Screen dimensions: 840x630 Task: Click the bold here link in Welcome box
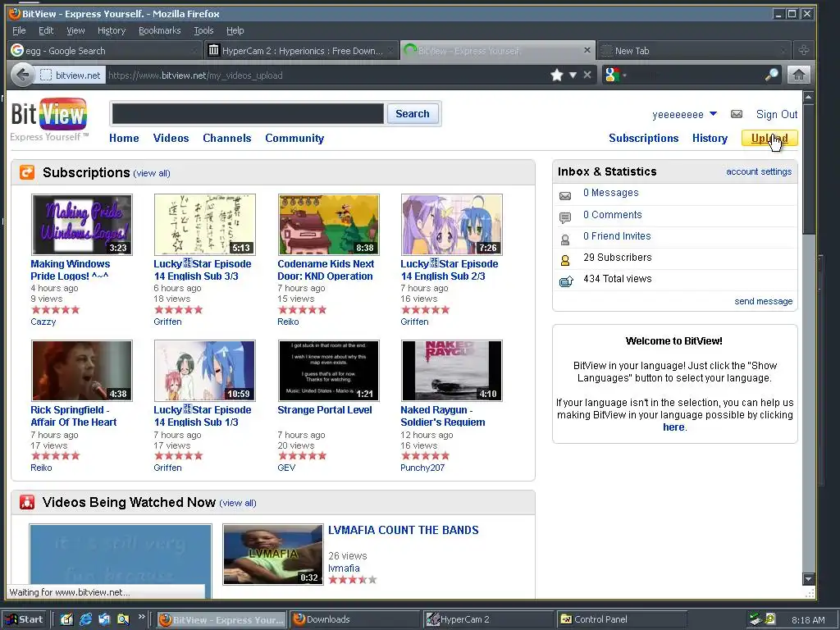point(673,427)
